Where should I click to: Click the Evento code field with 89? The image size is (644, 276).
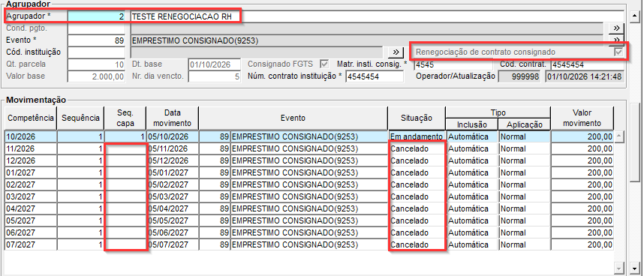point(96,40)
